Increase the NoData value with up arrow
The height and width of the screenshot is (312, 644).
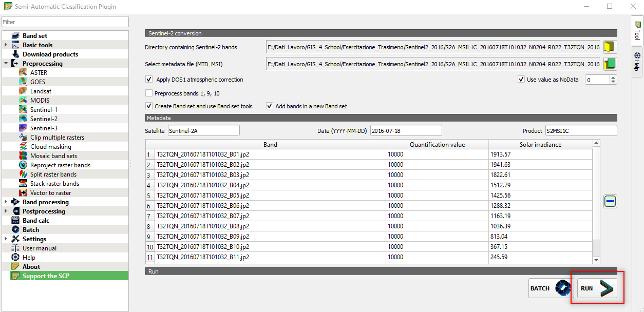(613, 77)
